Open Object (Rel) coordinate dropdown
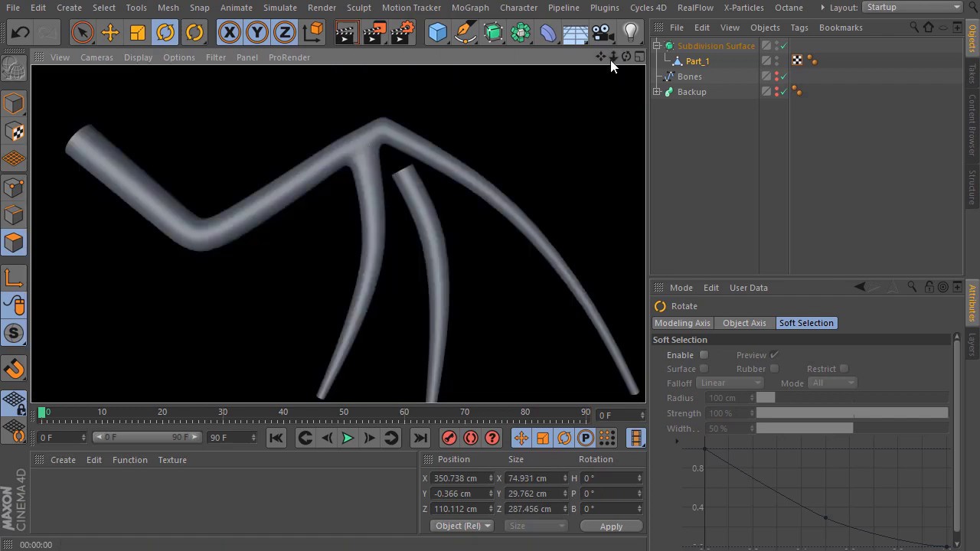The height and width of the screenshot is (551, 980). (462, 526)
